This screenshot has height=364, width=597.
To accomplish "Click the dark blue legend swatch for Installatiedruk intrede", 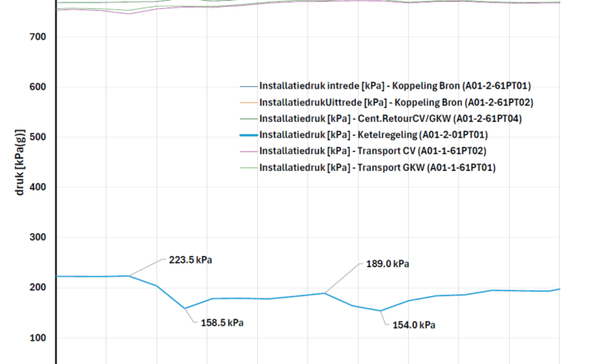I will [x=249, y=86].
